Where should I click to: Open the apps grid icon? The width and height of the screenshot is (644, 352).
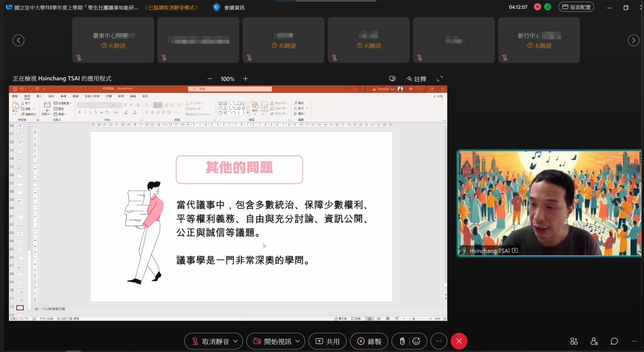(x=574, y=341)
